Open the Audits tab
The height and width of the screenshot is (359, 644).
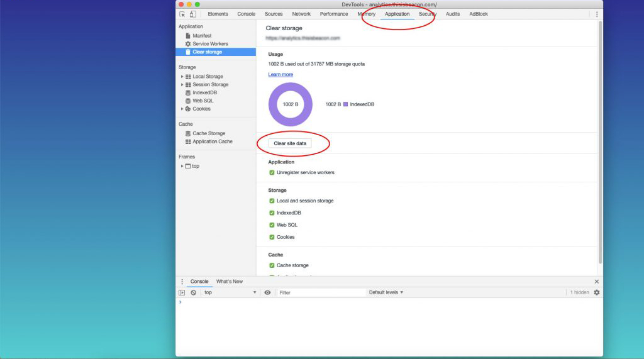pyautogui.click(x=453, y=14)
